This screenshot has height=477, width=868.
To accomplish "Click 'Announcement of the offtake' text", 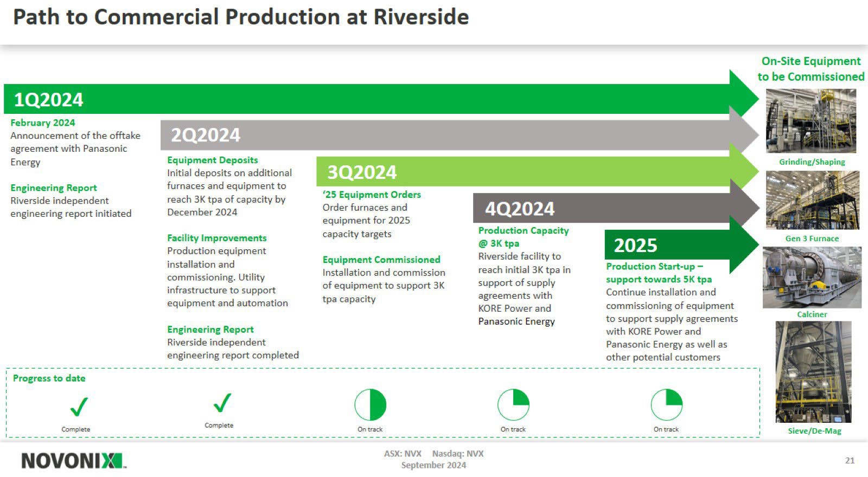I will [75, 136].
